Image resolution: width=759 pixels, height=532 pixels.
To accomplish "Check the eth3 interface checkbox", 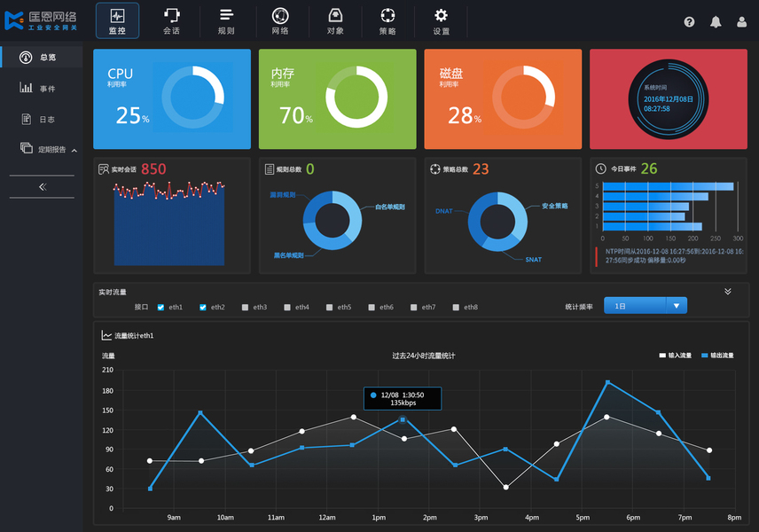I will coord(245,308).
